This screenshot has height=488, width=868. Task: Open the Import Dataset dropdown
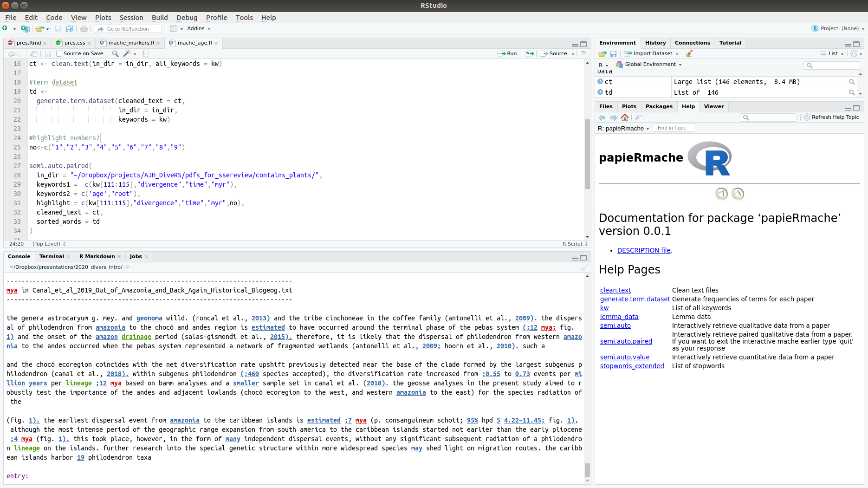pyautogui.click(x=651, y=54)
